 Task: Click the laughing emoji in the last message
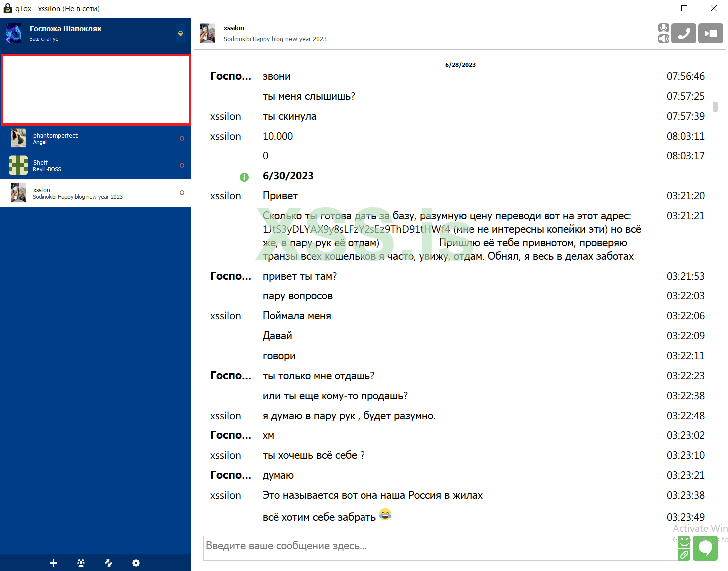[x=385, y=514]
